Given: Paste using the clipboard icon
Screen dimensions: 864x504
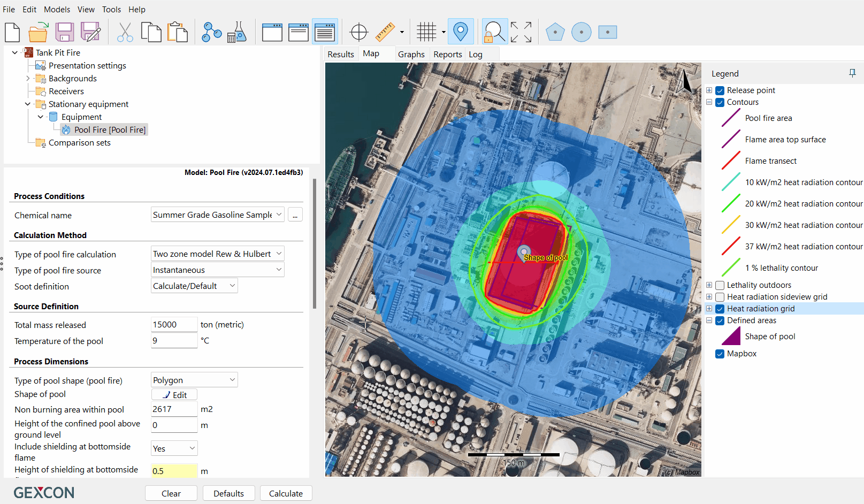Looking at the screenshot, I should pyautogui.click(x=178, y=32).
